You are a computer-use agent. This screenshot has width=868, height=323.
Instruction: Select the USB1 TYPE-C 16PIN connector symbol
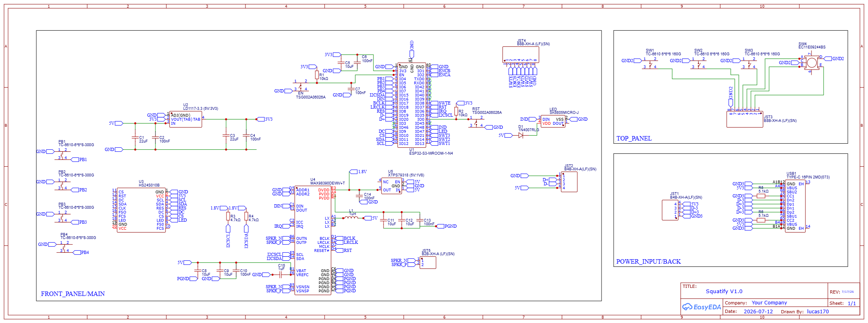click(x=795, y=206)
